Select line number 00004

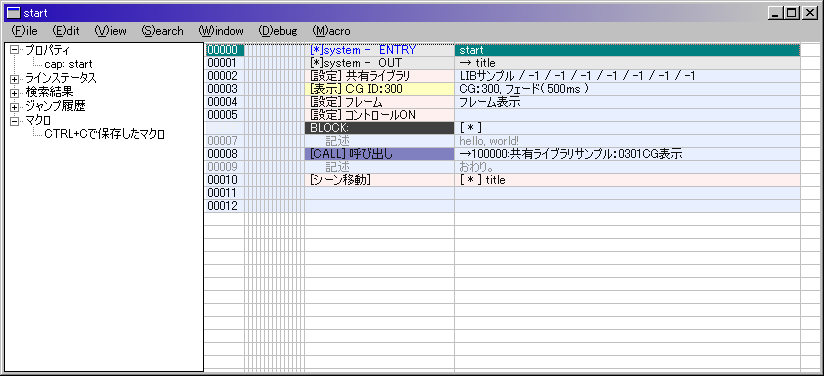click(224, 102)
